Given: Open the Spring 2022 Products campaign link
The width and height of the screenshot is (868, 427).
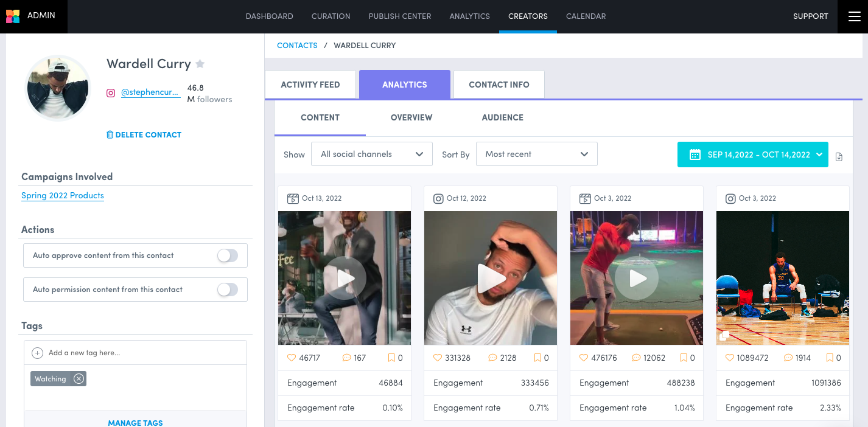Looking at the screenshot, I should click(x=63, y=196).
